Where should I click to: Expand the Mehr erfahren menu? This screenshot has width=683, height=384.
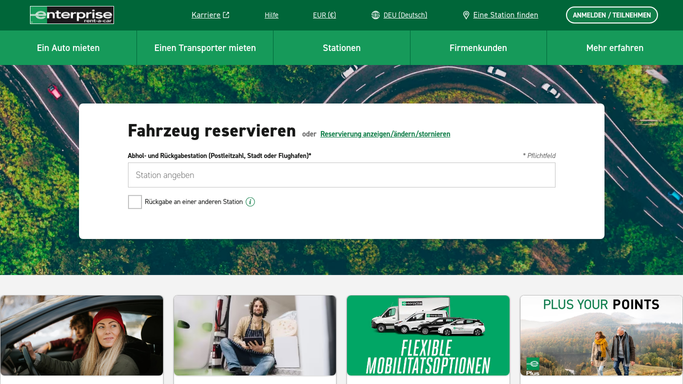coord(615,48)
